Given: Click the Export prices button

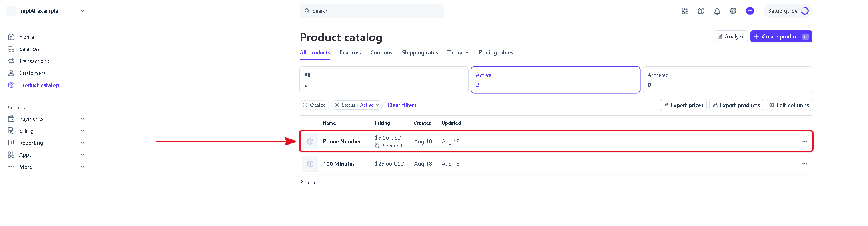Looking at the screenshot, I should coord(683,105).
